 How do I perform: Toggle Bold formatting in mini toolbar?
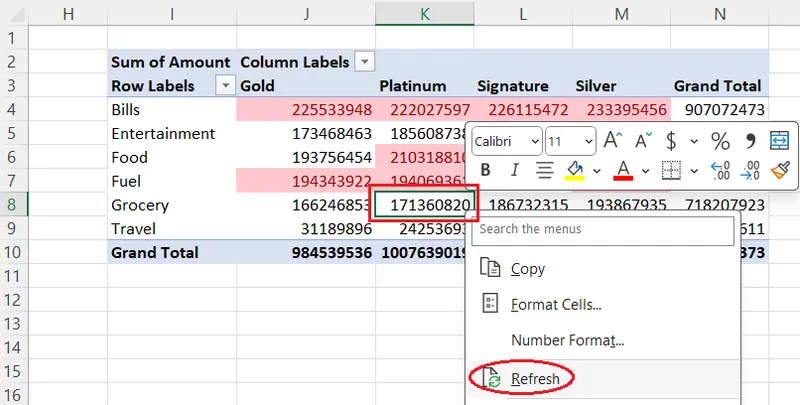coord(486,171)
